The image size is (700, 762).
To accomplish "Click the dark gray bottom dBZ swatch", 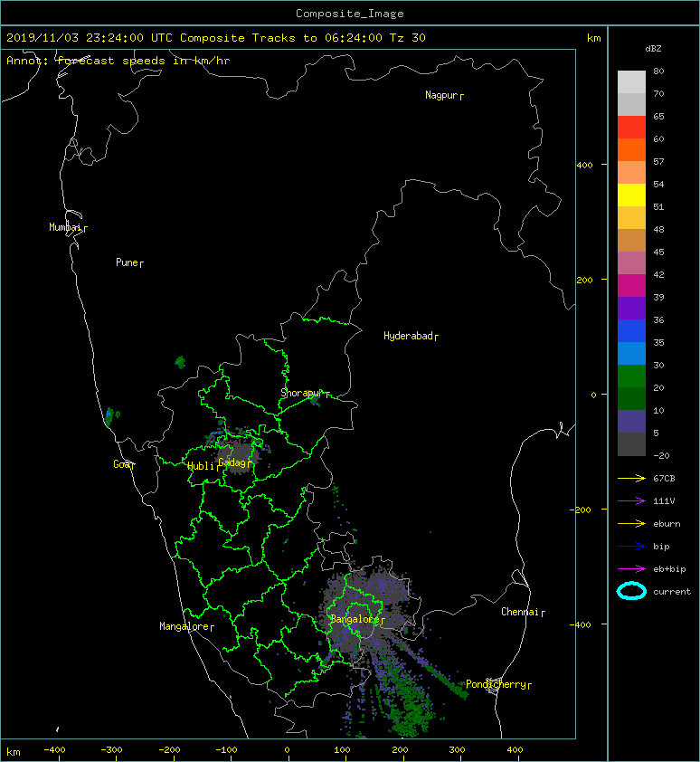I will point(631,443).
